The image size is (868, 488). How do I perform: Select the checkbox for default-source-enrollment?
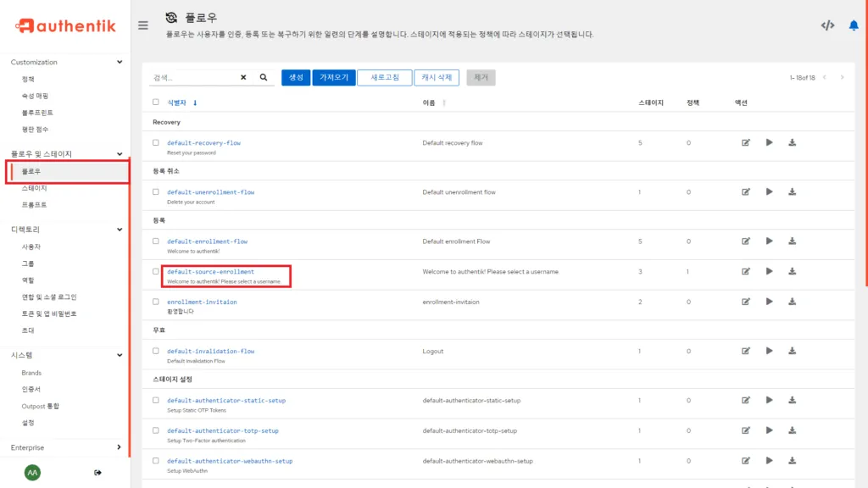pyautogui.click(x=155, y=271)
